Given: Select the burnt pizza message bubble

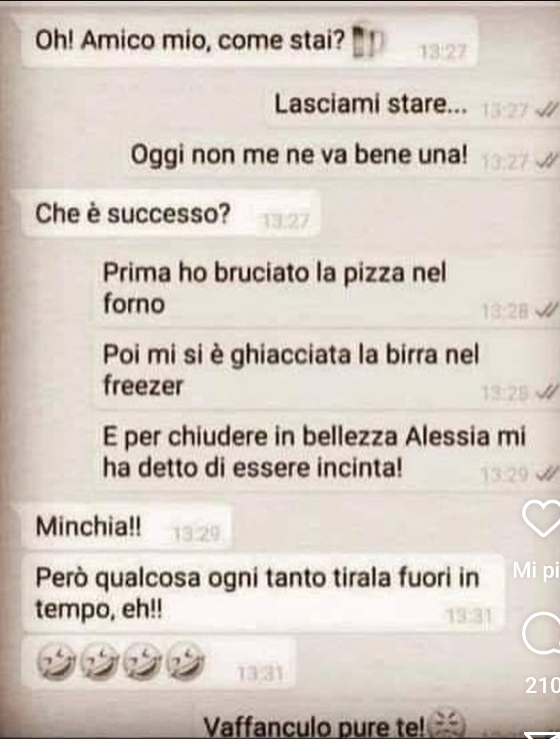Looking at the screenshot, I should click(326, 290).
